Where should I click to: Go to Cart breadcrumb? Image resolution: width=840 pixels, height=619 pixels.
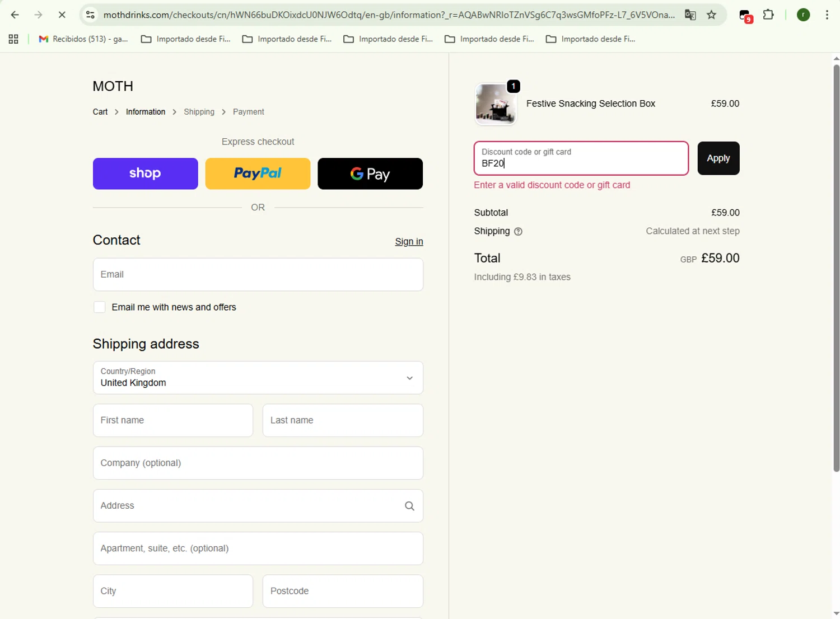[x=100, y=112]
